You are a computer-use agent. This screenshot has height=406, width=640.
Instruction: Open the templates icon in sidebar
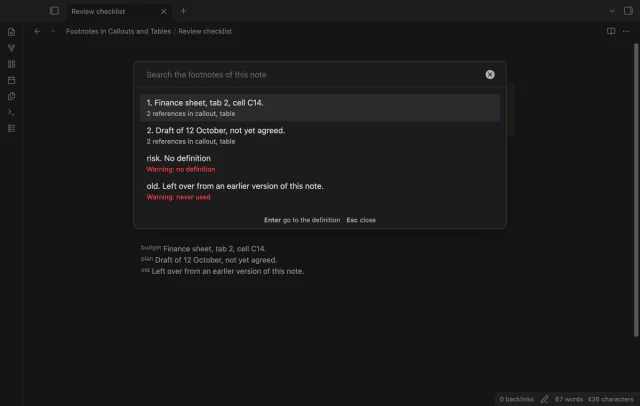(11, 96)
